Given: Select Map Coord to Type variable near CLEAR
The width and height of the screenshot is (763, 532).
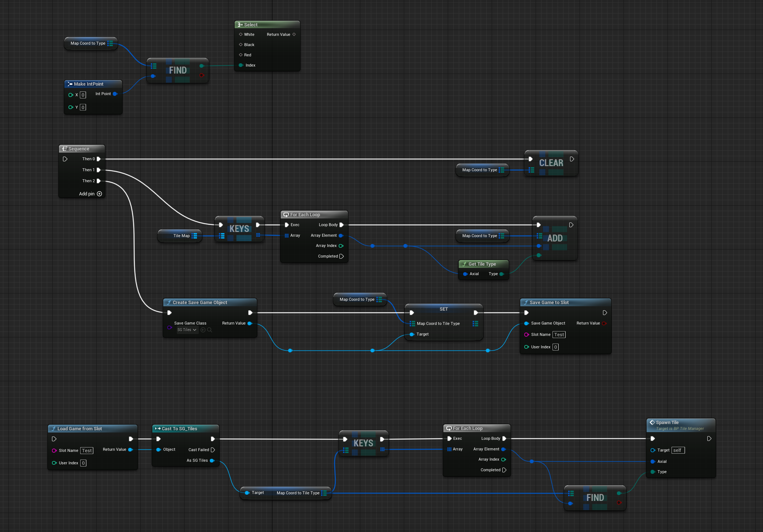Looking at the screenshot, I should tap(482, 170).
